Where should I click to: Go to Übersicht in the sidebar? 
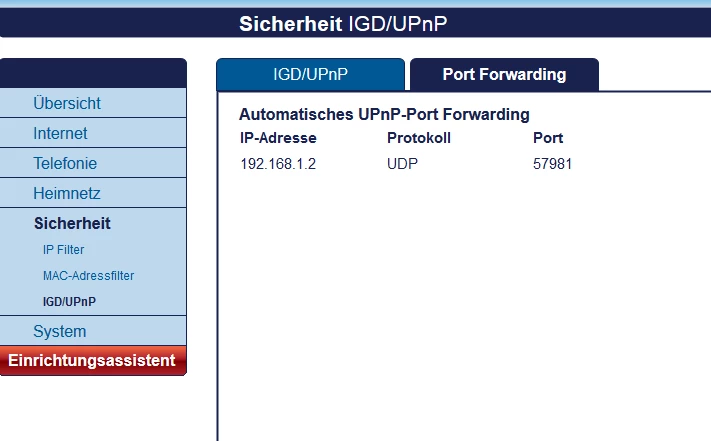(x=67, y=103)
